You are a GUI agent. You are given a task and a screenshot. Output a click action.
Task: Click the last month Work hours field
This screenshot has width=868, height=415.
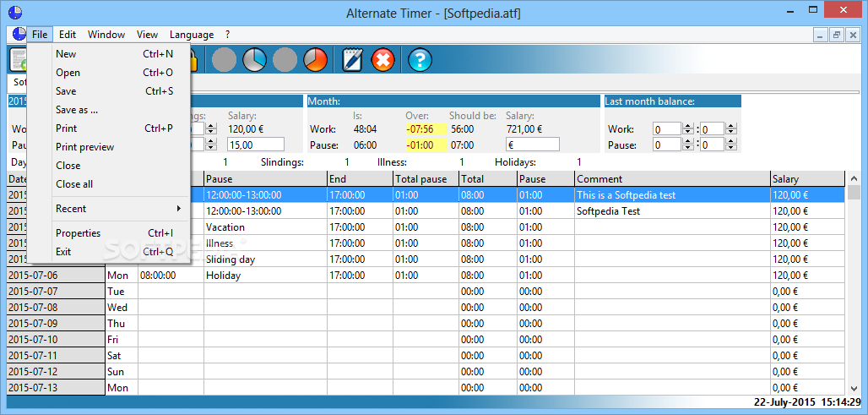(x=667, y=129)
